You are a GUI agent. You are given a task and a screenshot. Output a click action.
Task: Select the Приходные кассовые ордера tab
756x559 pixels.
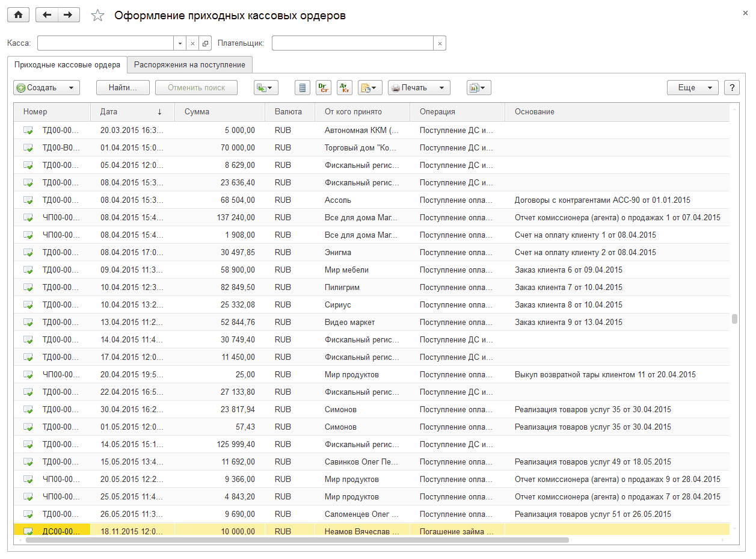(x=67, y=64)
